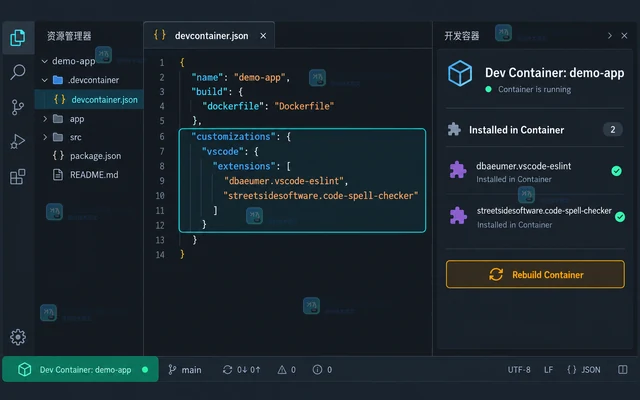Click the Installed in Container heading
640x400 pixels.
pos(516,130)
